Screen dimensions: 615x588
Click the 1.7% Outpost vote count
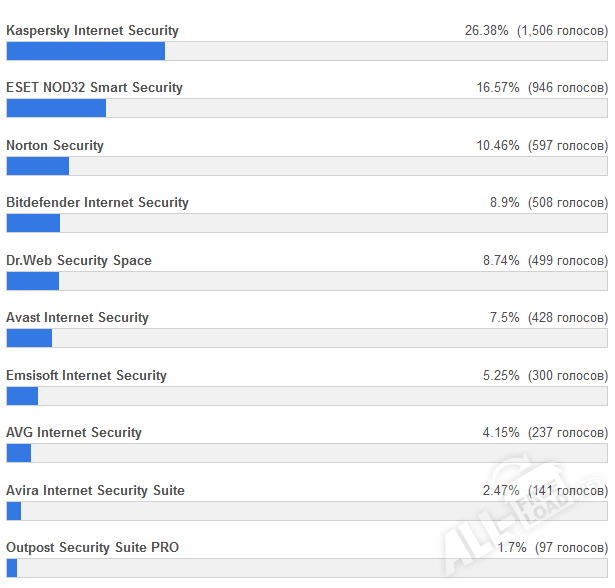(552, 547)
